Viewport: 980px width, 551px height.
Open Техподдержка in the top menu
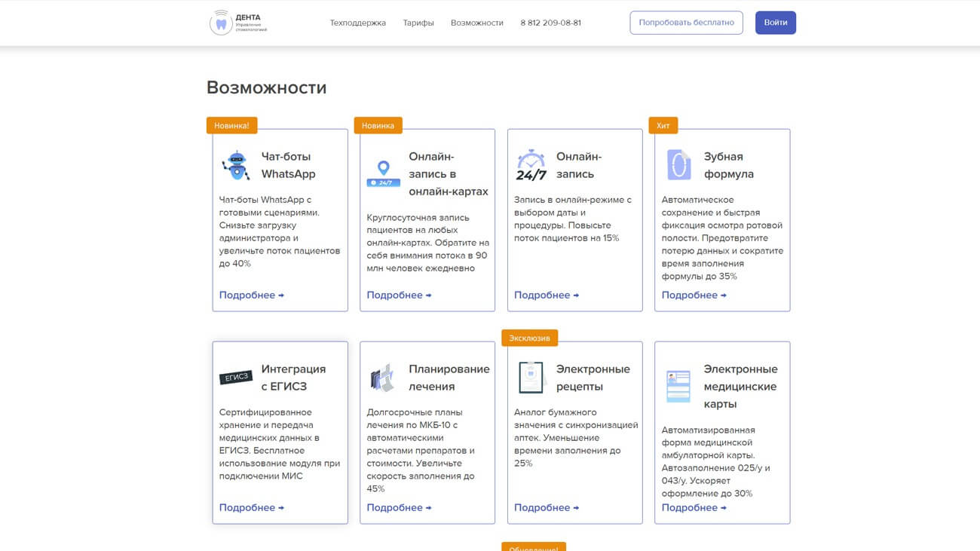tap(357, 23)
